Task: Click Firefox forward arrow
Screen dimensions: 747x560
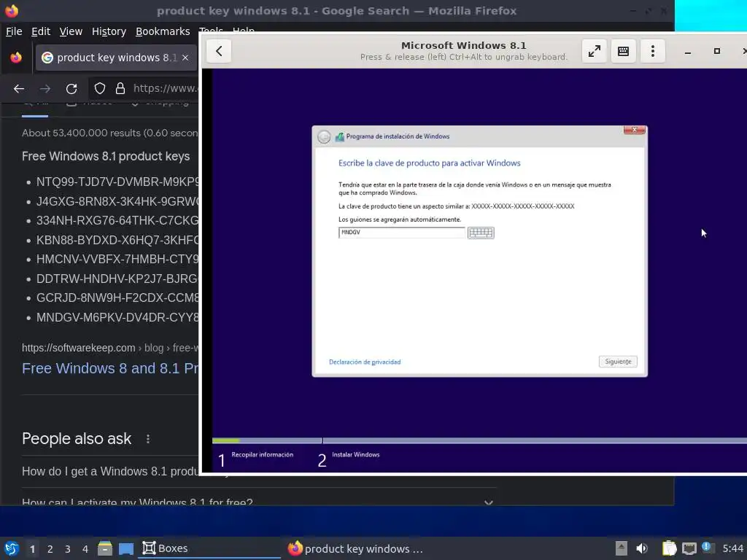Action: (x=45, y=88)
